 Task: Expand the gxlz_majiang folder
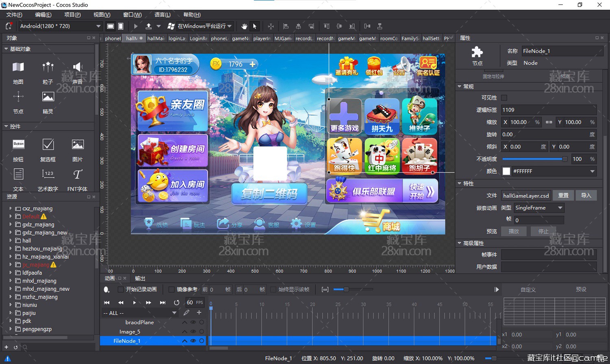[x=11, y=225]
